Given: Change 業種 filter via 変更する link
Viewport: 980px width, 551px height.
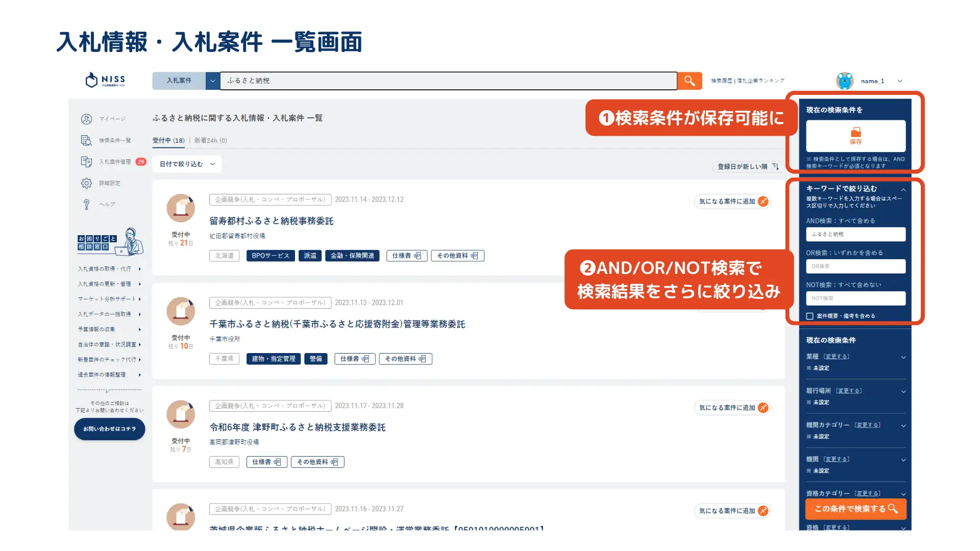Looking at the screenshot, I should coord(837,356).
